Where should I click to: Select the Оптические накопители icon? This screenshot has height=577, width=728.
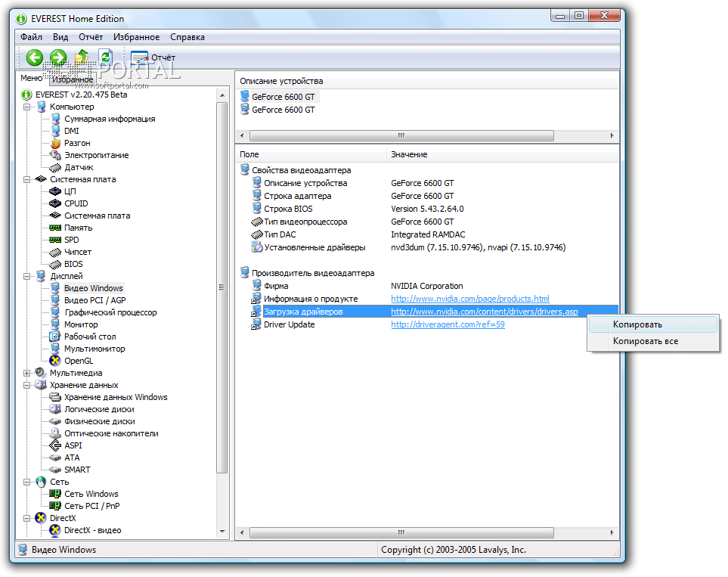point(55,433)
